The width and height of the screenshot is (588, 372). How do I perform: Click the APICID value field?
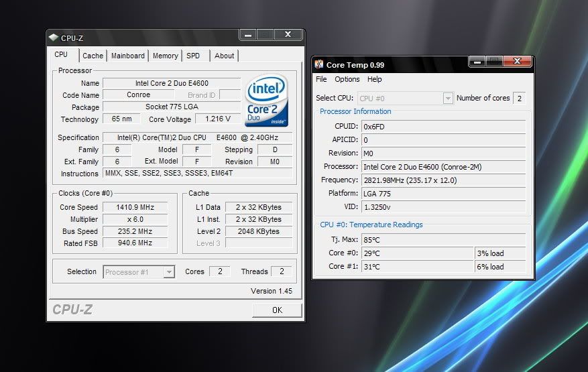443,140
